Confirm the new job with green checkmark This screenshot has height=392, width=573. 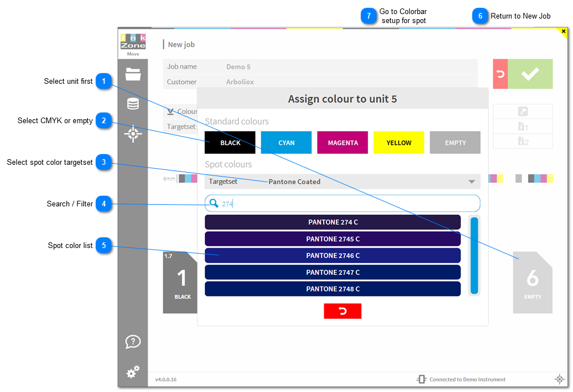530,74
